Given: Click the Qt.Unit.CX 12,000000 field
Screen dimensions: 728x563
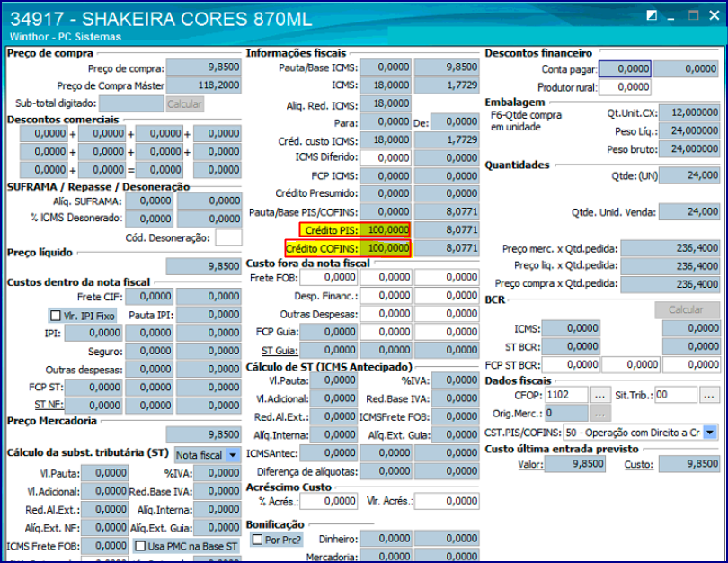Looking at the screenshot, I should point(689,112).
